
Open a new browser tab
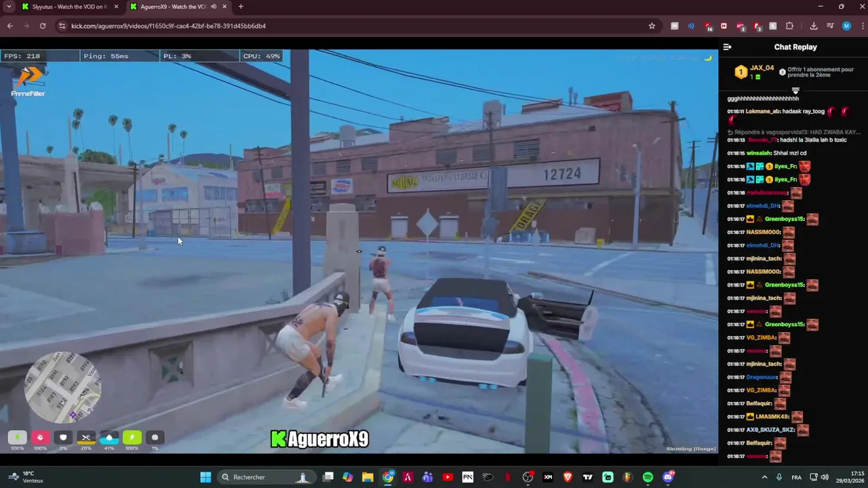[x=241, y=7]
